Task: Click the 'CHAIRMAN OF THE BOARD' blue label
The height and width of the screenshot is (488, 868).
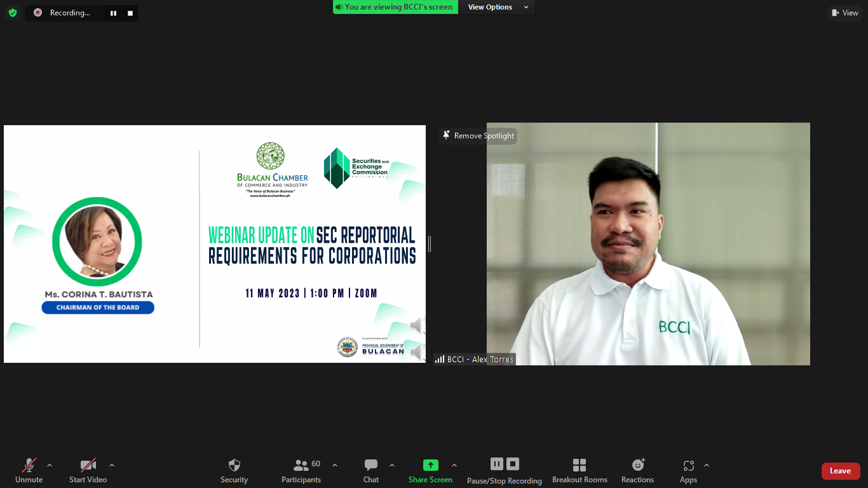Action: (98, 308)
